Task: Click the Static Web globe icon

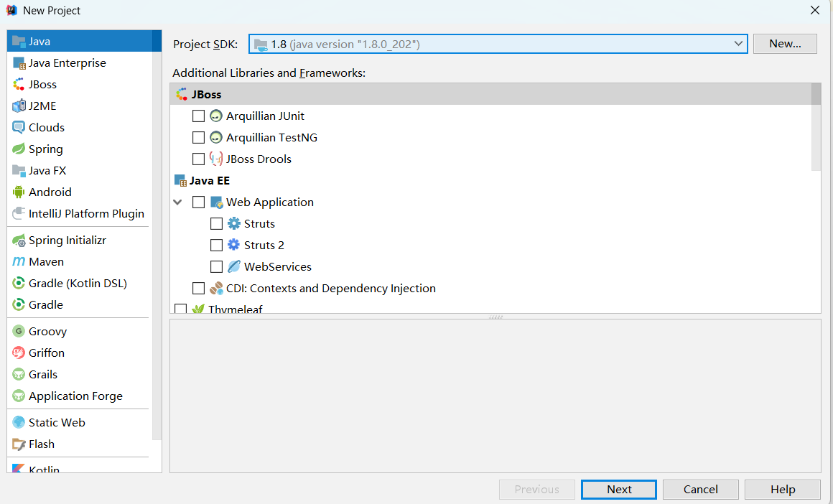Action: pos(19,422)
